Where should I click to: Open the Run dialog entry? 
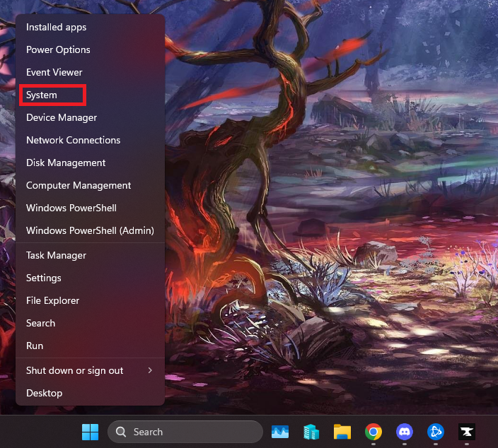[91, 346]
